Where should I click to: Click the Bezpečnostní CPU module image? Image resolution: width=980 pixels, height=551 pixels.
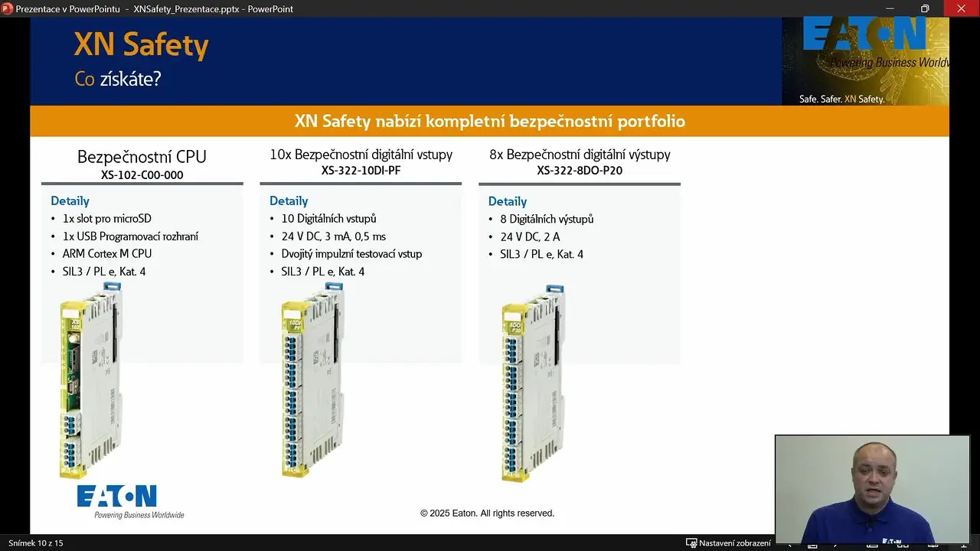90,380
